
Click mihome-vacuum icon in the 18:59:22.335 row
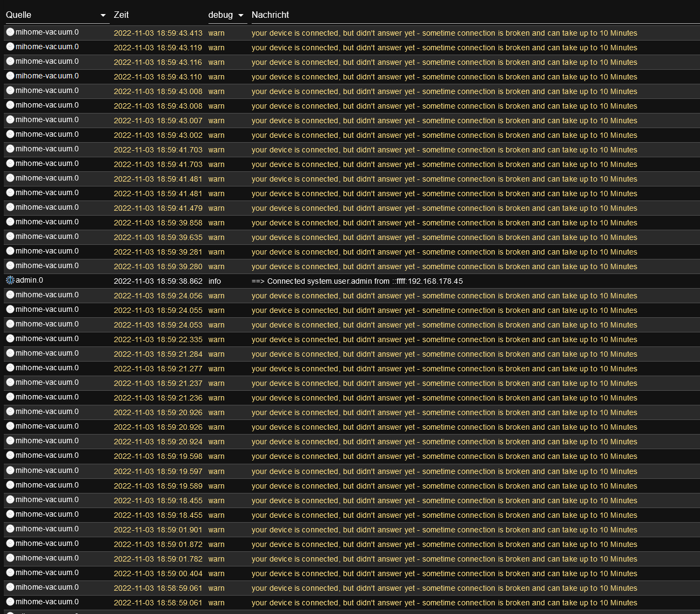[10, 339]
